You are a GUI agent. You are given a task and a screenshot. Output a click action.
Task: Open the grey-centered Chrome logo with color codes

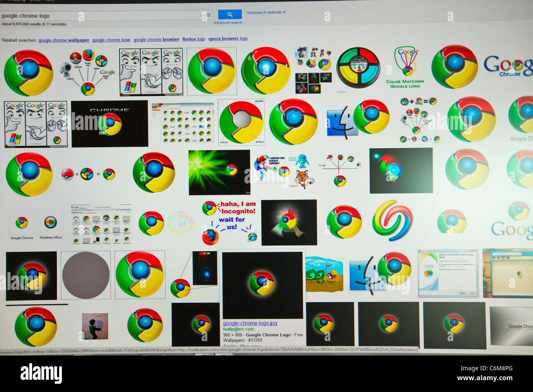point(241,123)
